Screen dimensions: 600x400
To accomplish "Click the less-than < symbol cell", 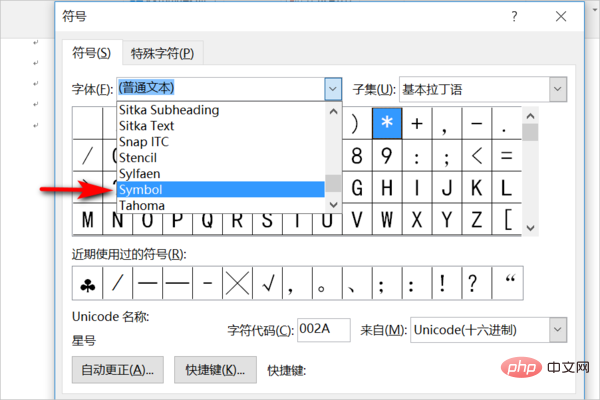I will (477, 155).
